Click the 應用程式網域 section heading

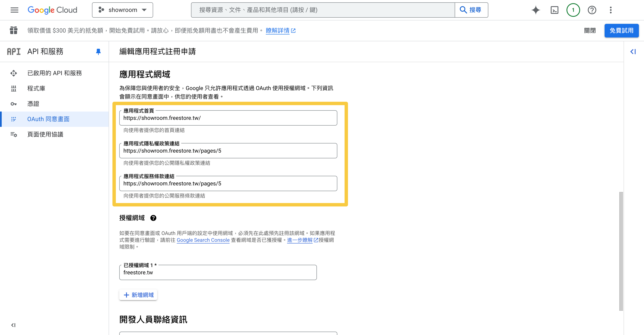click(145, 74)
